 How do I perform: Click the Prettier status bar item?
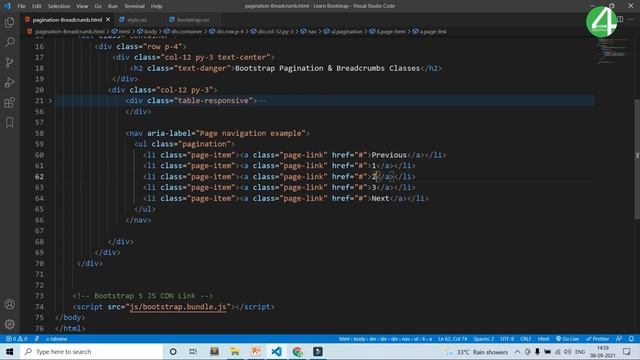[x=598, y=339]
